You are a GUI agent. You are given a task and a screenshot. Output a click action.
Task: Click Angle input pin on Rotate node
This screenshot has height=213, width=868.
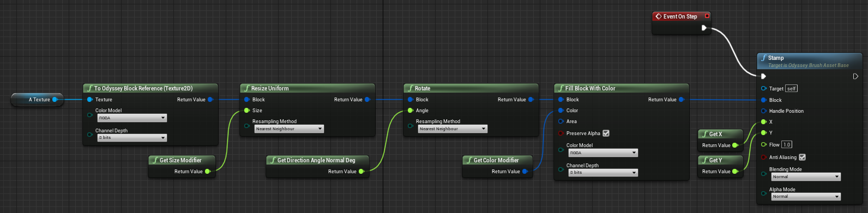coord(411,111)
